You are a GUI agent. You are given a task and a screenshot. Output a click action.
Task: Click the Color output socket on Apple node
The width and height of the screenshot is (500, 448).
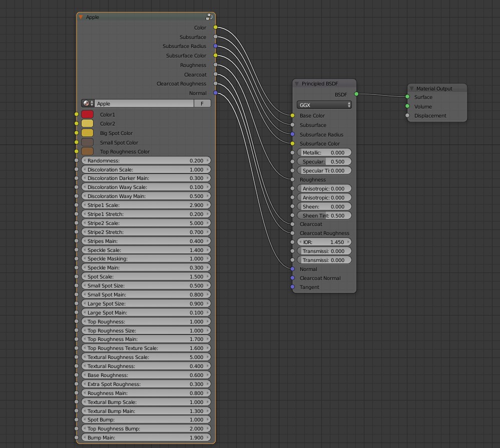coord(215,27)
